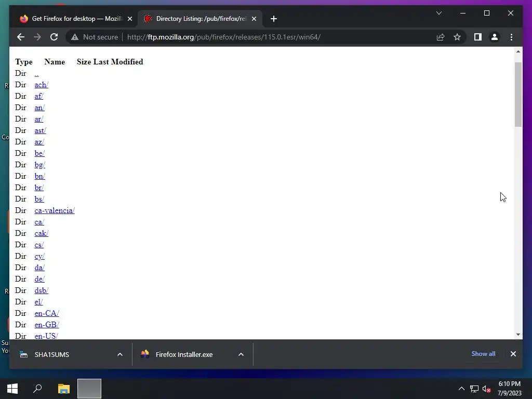
Task: Open the Firefox Installer.exe download
Action: pyautogui.click(x=184, y=354)
